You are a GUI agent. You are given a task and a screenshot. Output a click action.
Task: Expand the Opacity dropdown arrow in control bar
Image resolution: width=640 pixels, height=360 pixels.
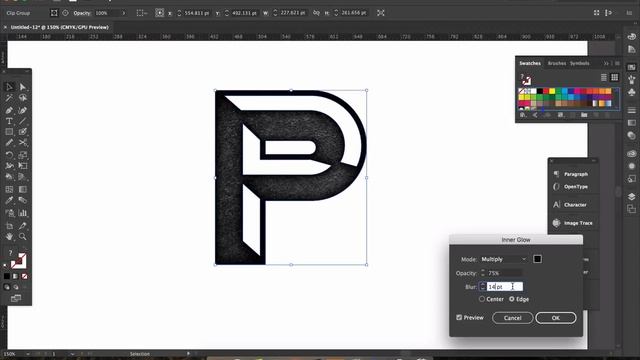[124, 13]
